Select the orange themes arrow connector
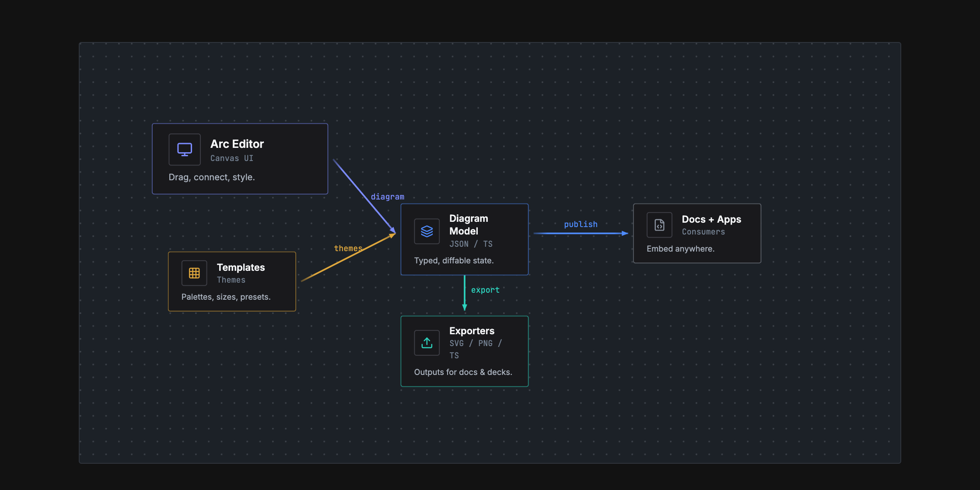980x490 pixels. click(x=348, y=258)
